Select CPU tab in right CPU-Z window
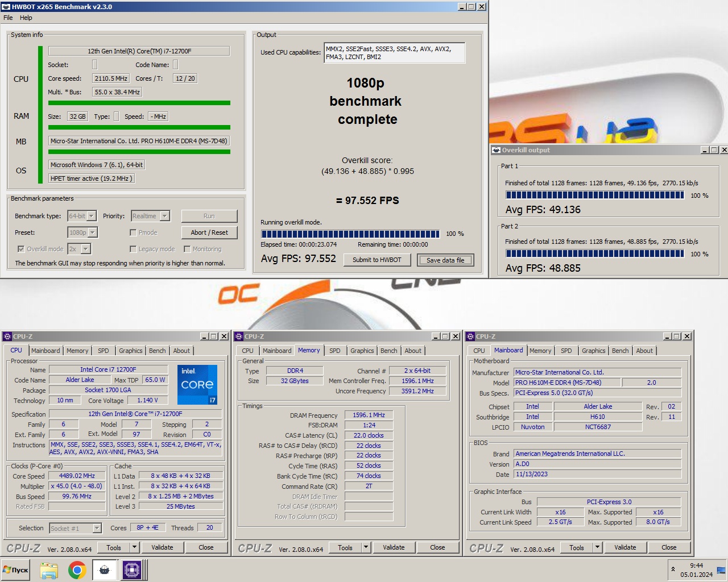The width and height of the screenshot is (728, 582). pyautogui.click(x=479, y=351)
